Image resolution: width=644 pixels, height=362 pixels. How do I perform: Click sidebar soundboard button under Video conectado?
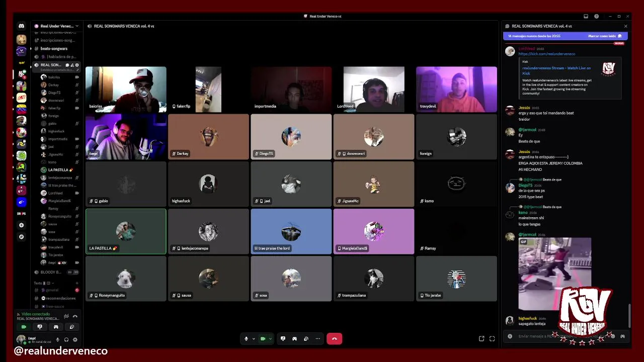coord(72,327)
